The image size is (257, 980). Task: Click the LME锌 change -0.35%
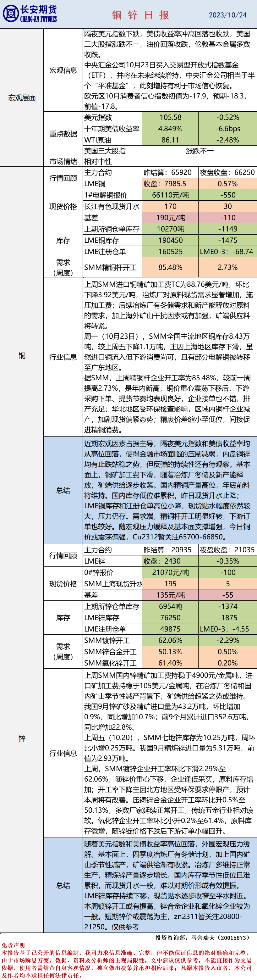pyautogui.click(x=227, y=561)
